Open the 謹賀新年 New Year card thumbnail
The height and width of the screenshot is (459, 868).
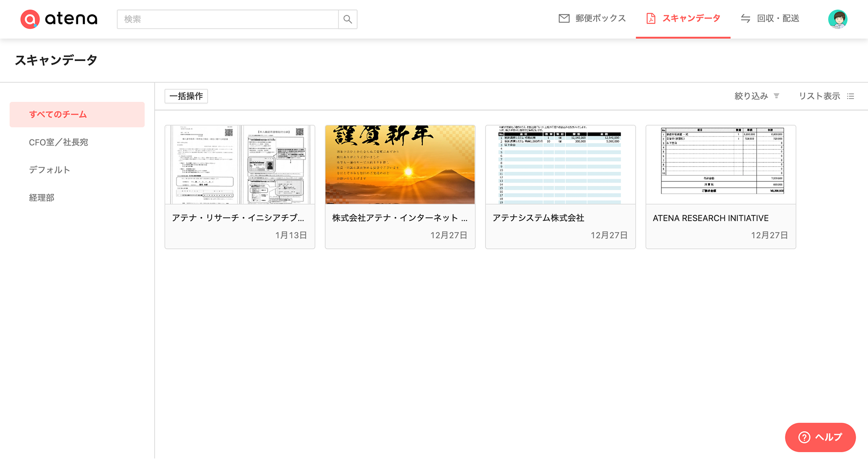[x=400, y=165]
